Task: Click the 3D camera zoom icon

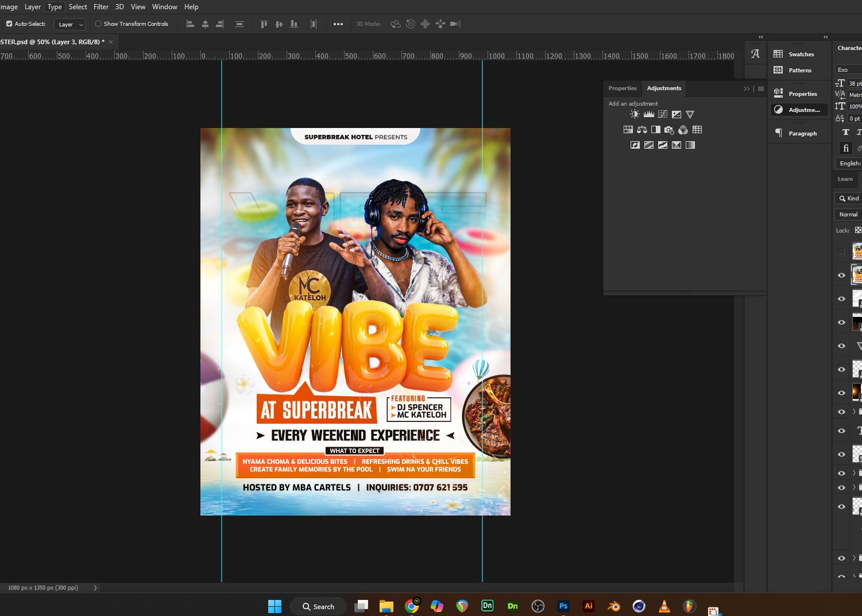Action: click(x=455, y=24)
